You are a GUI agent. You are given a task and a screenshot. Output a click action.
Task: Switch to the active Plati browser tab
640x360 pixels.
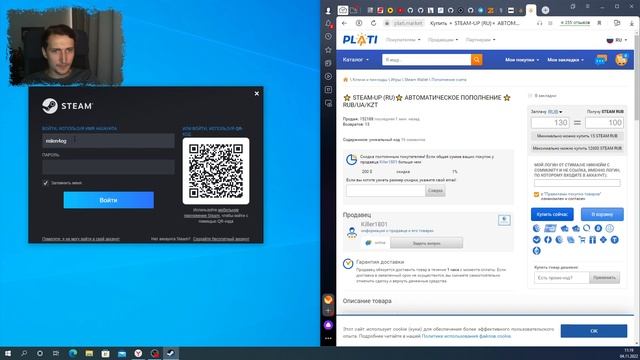click(x=531, y=10)
